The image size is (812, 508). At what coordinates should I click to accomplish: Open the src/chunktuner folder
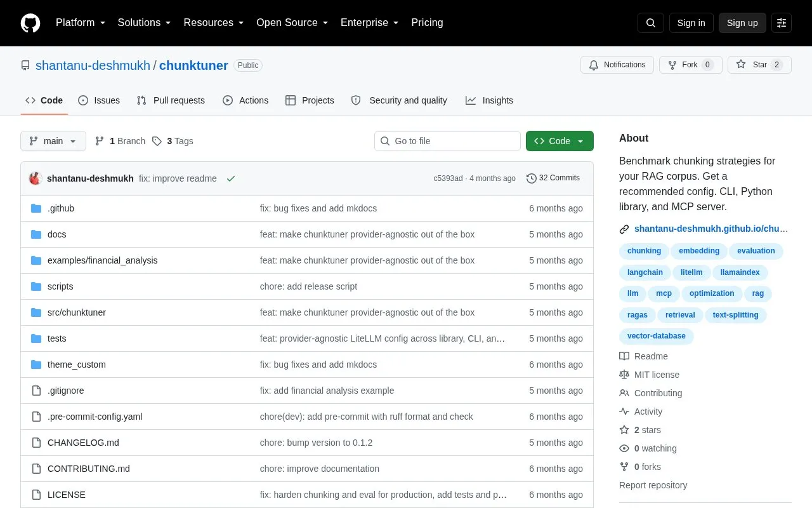(77, 312)
